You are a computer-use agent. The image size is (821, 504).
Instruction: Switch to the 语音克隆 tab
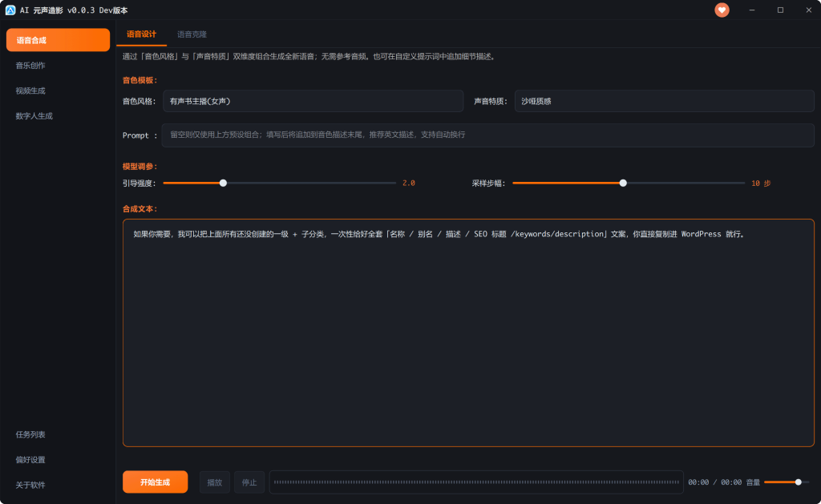click(x=192, y=34)
